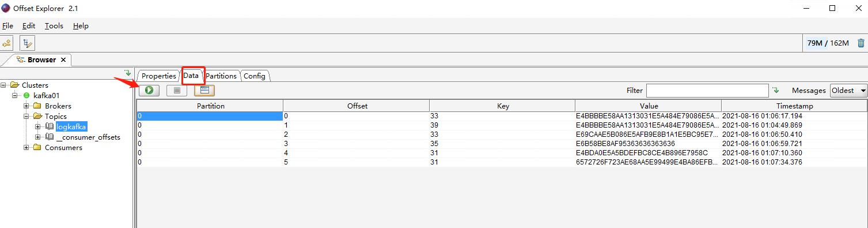868x228 pixels.
Task: Sort by the Timestamp column header
Action: (x=794, y=106)
